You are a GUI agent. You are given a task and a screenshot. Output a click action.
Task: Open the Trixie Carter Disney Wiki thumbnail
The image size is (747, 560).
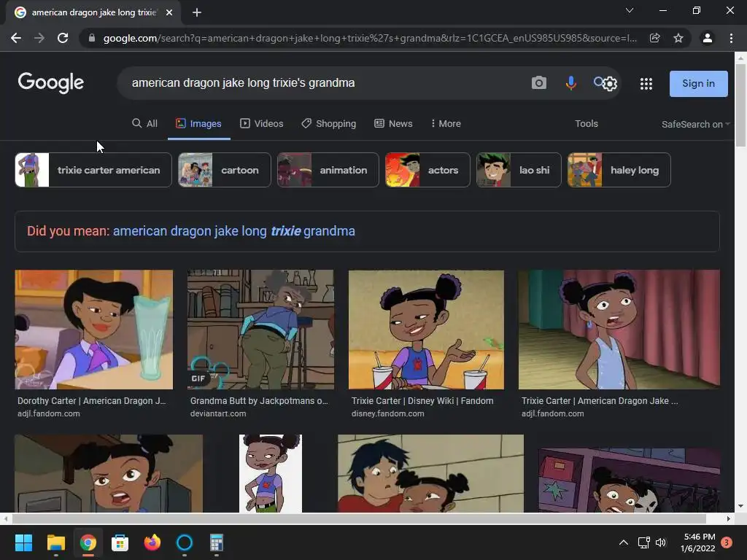pyautogui.click(x=426, y=330)
